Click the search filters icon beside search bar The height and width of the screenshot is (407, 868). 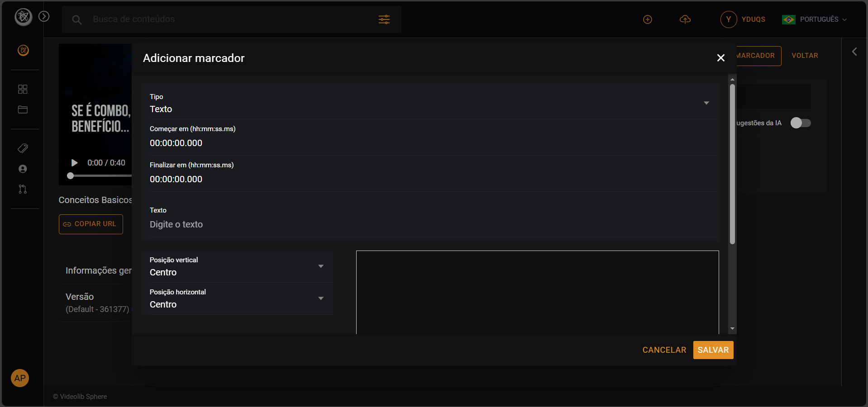coord(384,19)
